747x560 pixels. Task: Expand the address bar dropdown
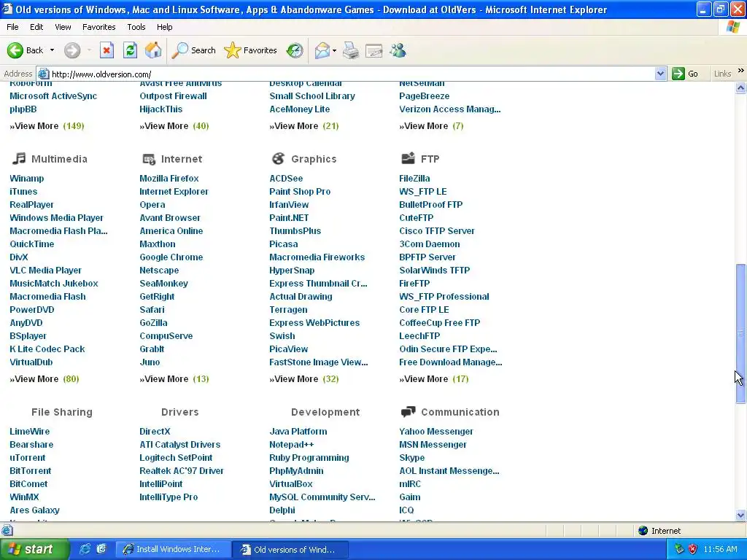point(660,74)
